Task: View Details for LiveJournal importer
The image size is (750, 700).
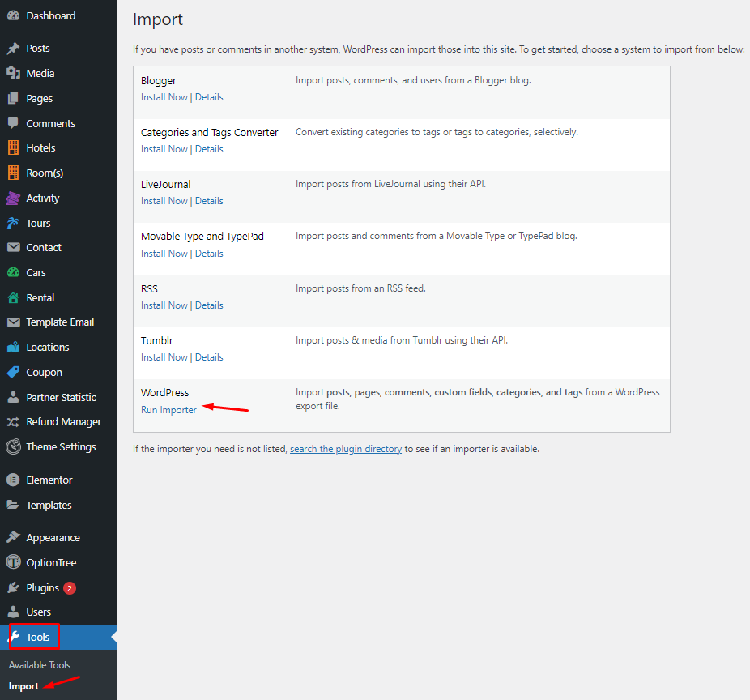Action: click(x=209, y=201)
